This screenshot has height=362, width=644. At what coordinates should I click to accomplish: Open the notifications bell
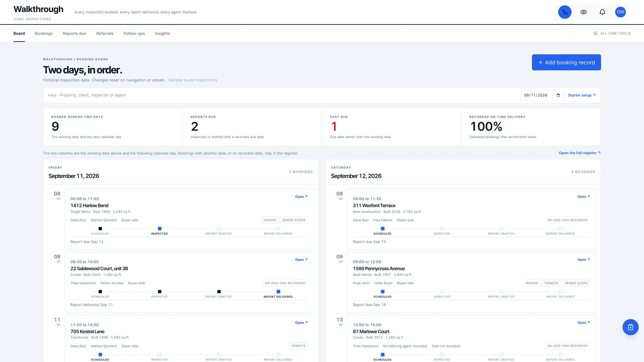pos(602,12)
